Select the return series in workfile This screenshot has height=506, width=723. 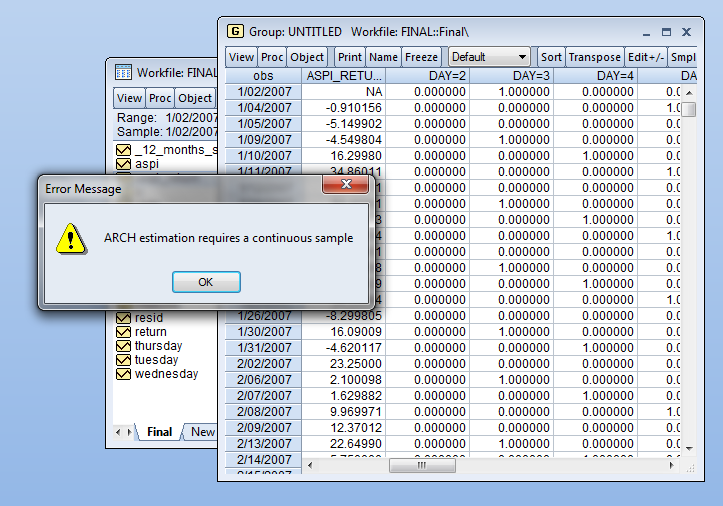click(151, 332)
